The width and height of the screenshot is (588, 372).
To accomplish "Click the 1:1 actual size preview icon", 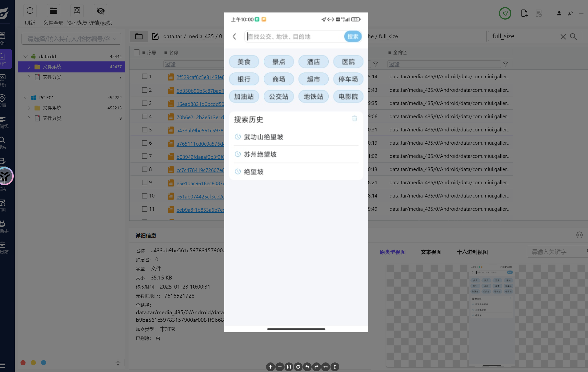I will [x=289, y=367].
